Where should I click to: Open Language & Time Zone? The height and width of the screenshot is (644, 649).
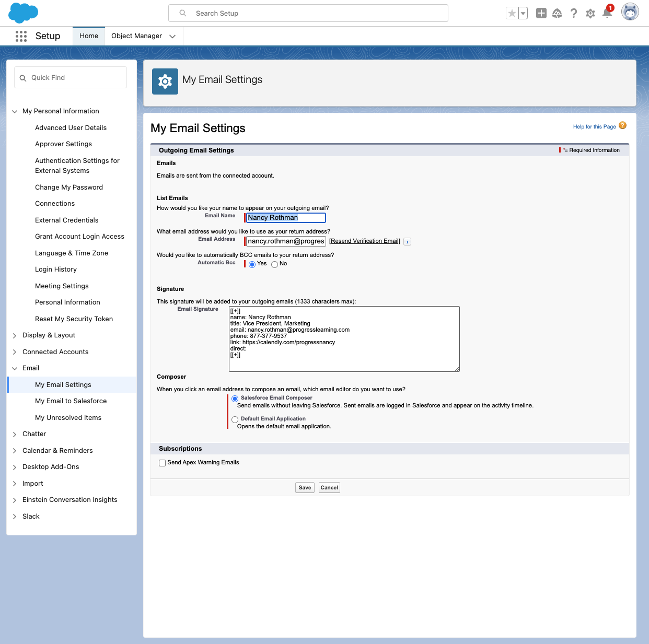[x=72, y=253]
